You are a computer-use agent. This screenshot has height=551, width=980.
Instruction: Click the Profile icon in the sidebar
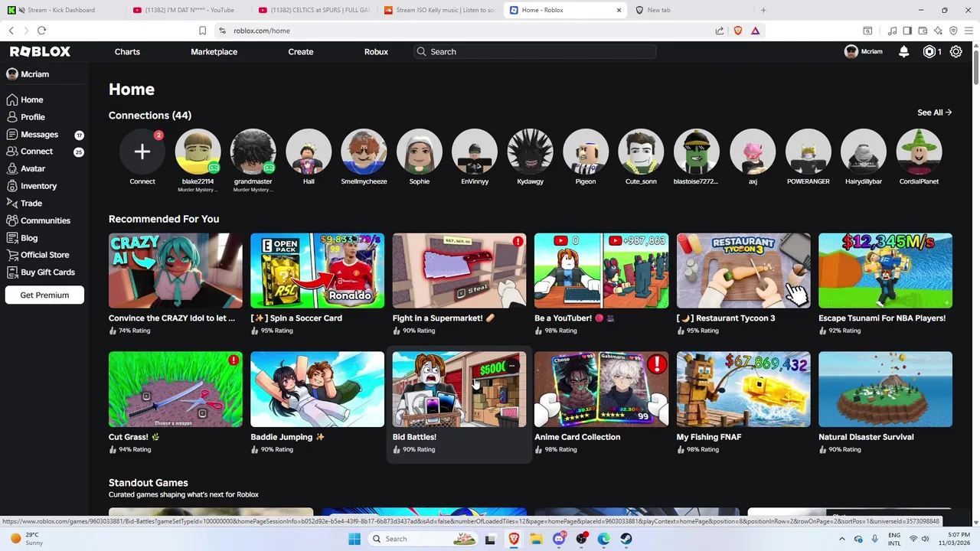pos(11,117)
